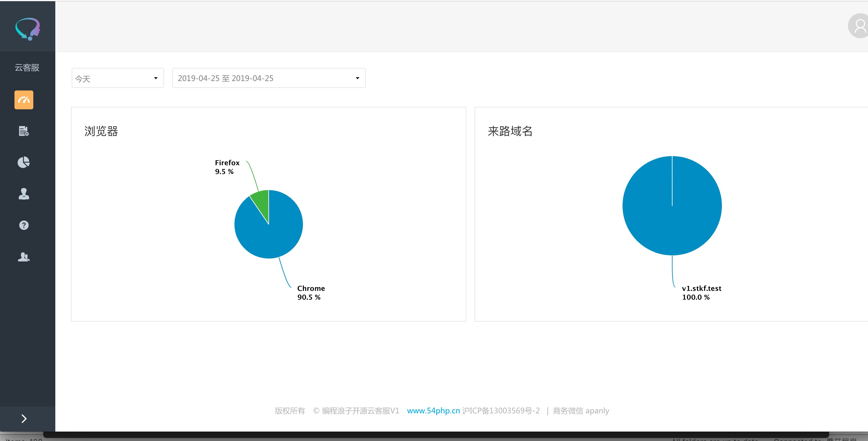This screenshot has width=868, height=441.
Task: Click the 浏览器 chart heading
Action: pyautogui.click(x=101, y=131)
